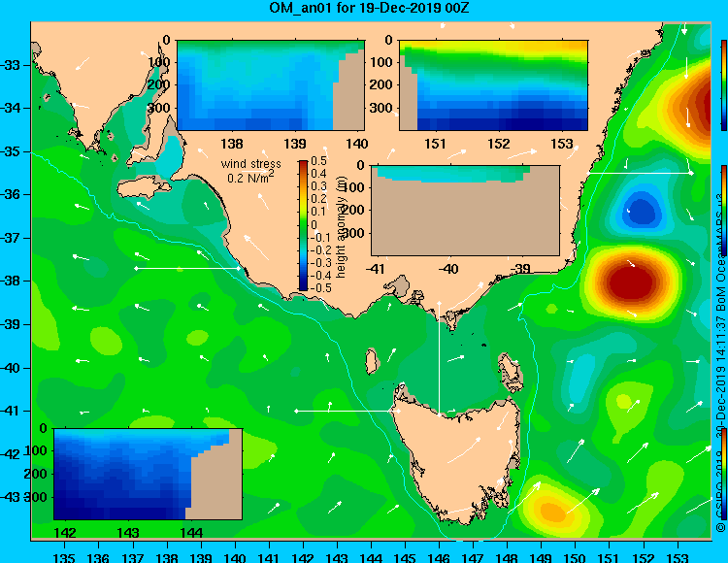
Task: Click the '139' label under the top-left inset
Action: (x=295, y=144)
